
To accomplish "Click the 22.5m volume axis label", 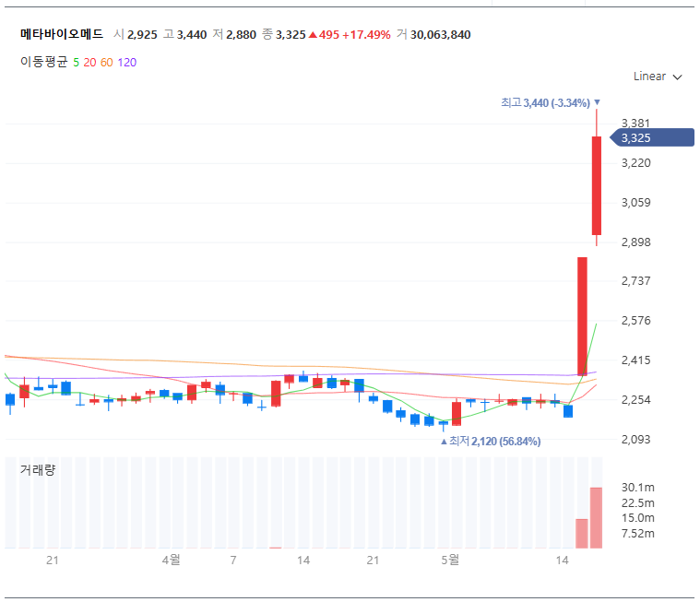I will point(637,503).
